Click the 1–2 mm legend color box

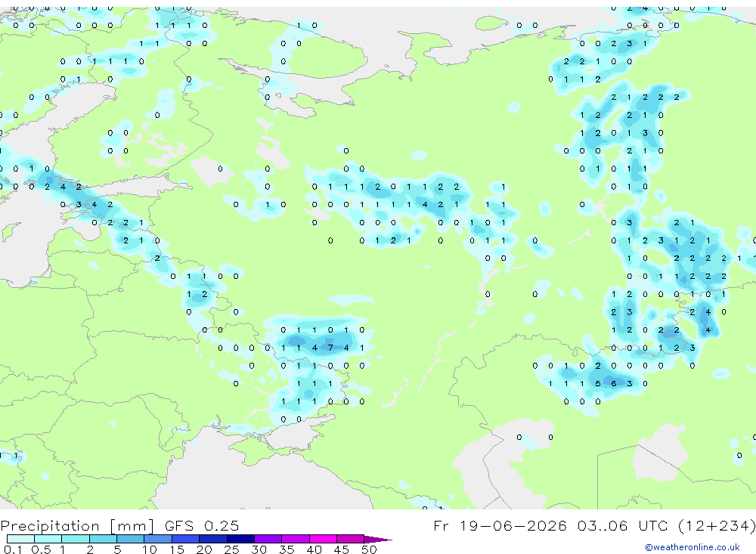[x=76, y=539]
